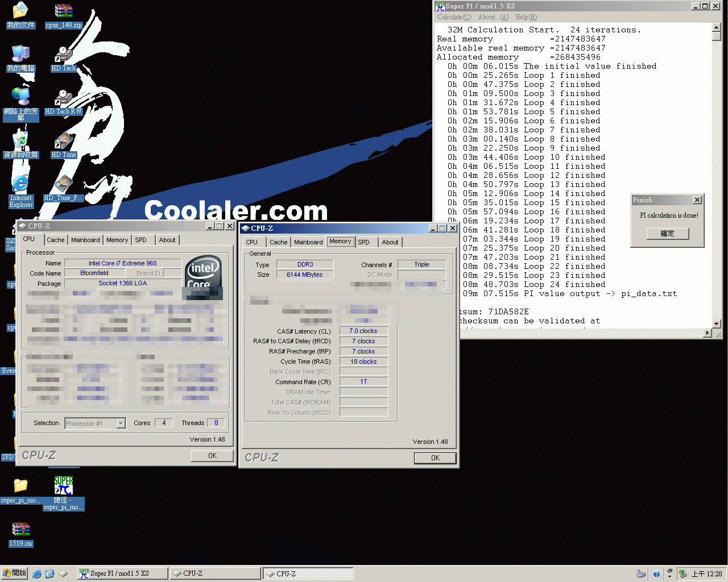This screenshot has height=582, width=728.
Task: Open the Processor #1 selection dropdown
Action: 121,423
